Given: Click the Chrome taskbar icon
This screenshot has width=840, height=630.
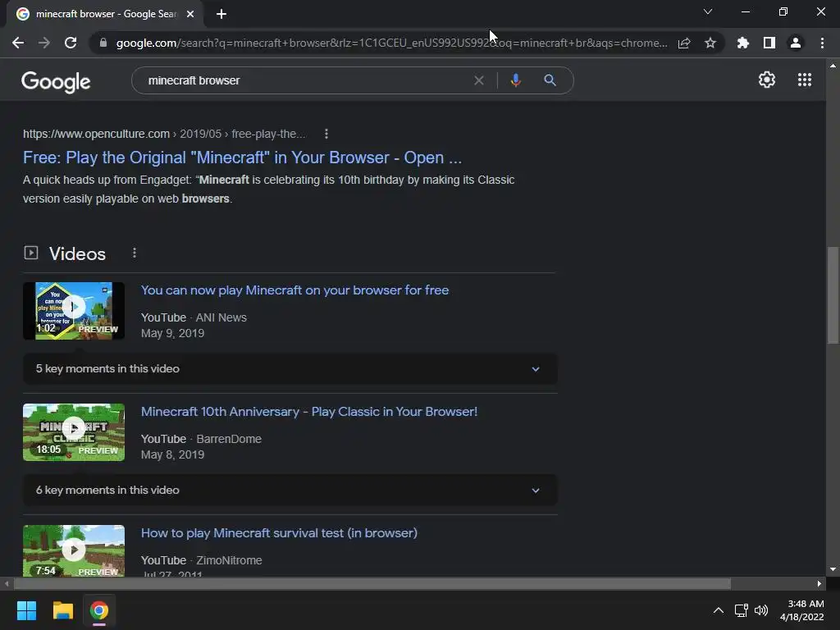Looking at the screenshot, I should pyautogui.click(x=99, y=610).
